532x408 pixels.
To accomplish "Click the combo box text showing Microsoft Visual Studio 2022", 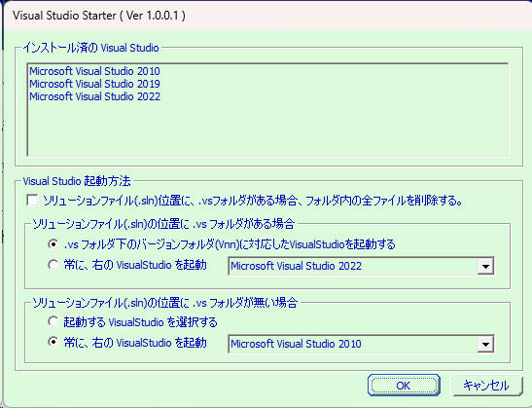I will (297, 266).
